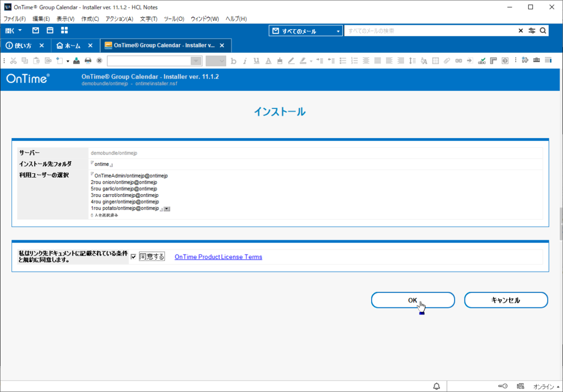Image resolution: width=563 pixels, height=392 pixels.
Task: Close the OnTime Installer tab
Action: (222, 46)
